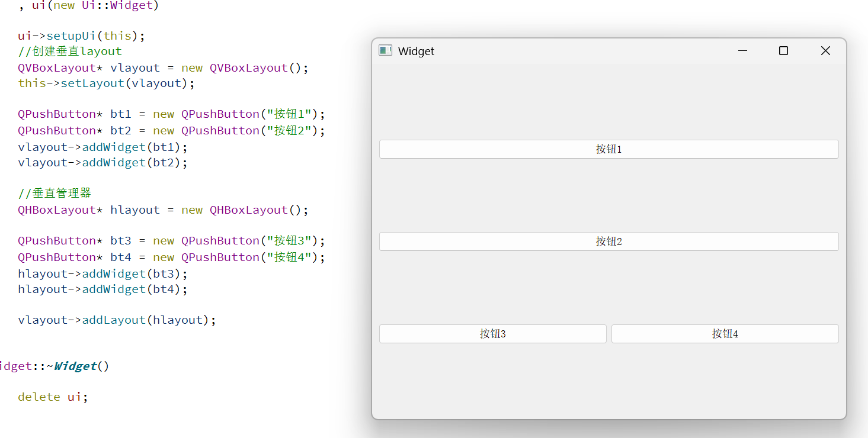
Task: Click the line declaring QVBoxLayout* vlayout
Action: click(x=164, y=68)
